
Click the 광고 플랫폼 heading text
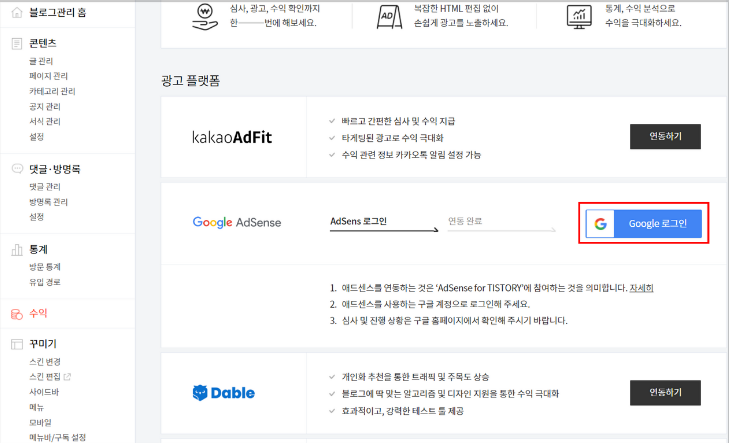click(191, 81)
